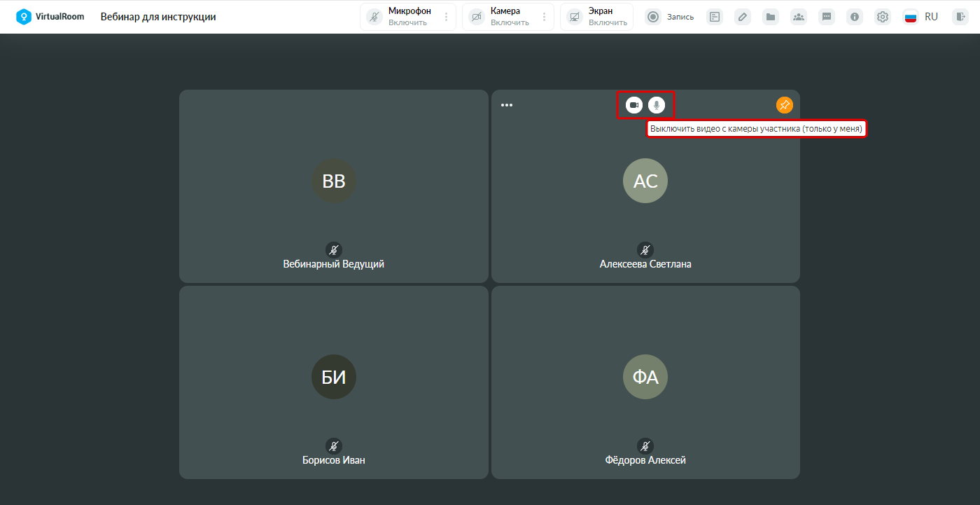Open settings gear

coord(883,17)
